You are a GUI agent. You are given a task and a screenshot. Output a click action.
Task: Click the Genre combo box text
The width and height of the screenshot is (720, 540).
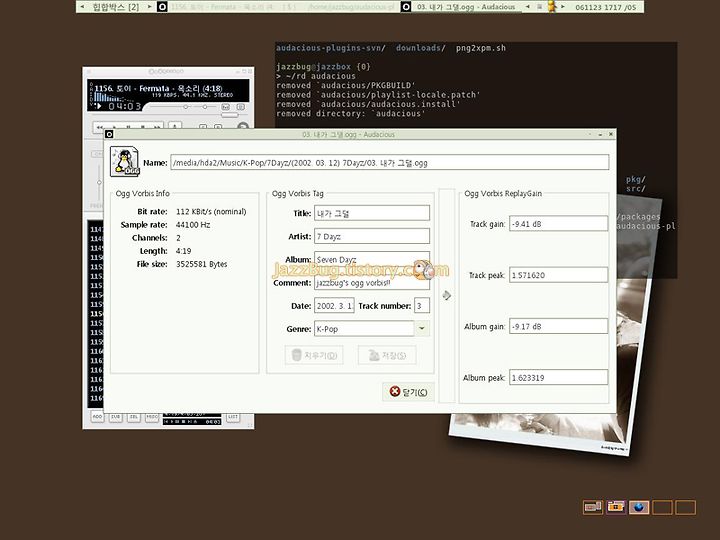point(364,329)
